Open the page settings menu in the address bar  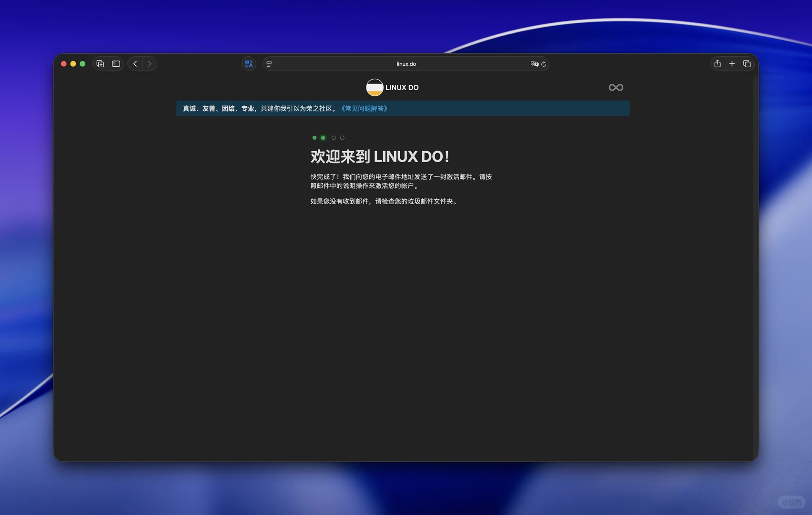tap(268, 63)
